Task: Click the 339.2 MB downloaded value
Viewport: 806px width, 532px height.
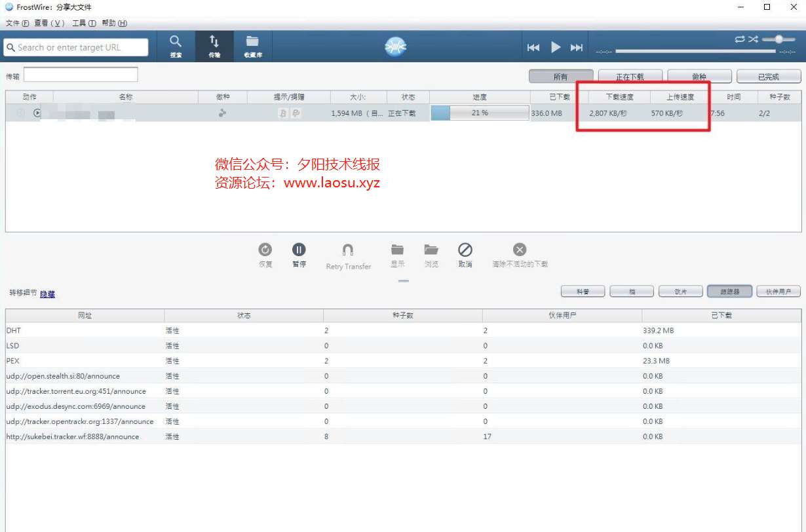Action: (658, 330)
